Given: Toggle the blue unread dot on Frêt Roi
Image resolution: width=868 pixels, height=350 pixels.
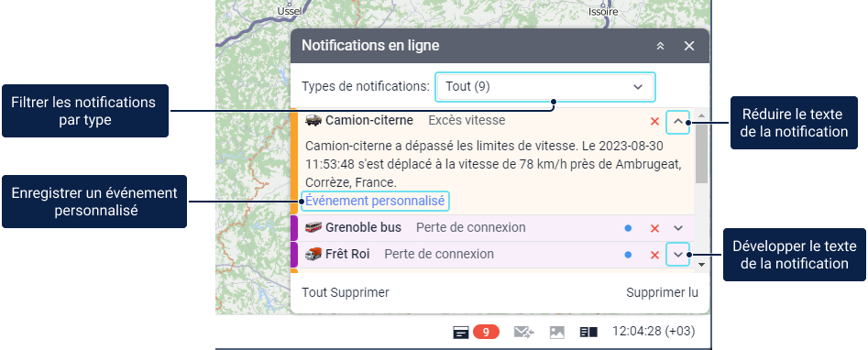Looking at the screenshot, I should 628,255.
